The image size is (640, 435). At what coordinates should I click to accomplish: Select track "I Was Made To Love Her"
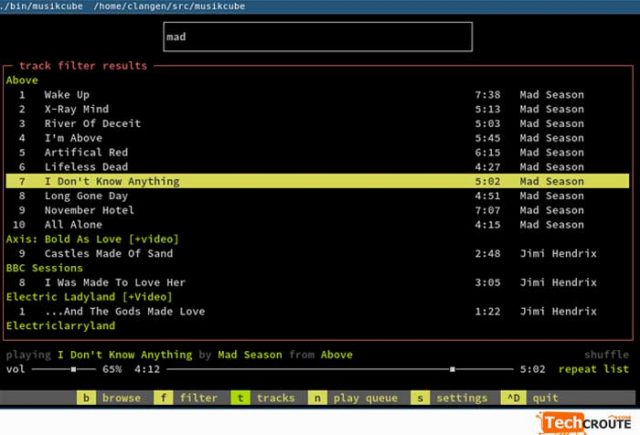click(x=318, y=282)
